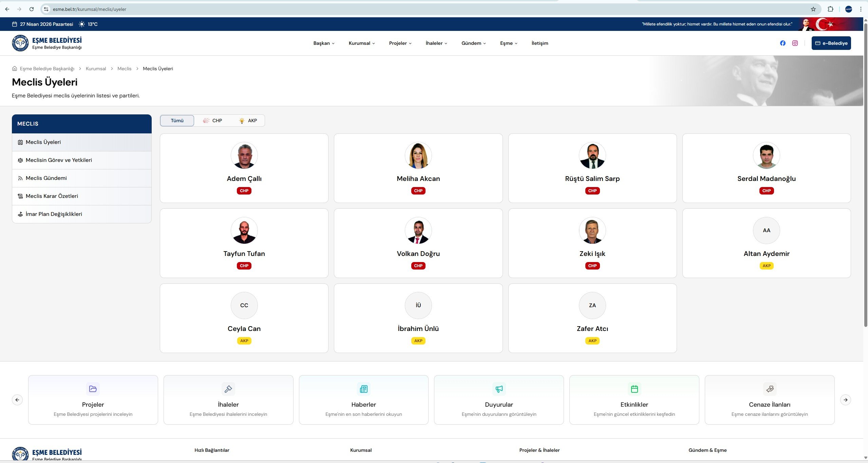Click the Duyurular megaphone icon card

point(499,389)
